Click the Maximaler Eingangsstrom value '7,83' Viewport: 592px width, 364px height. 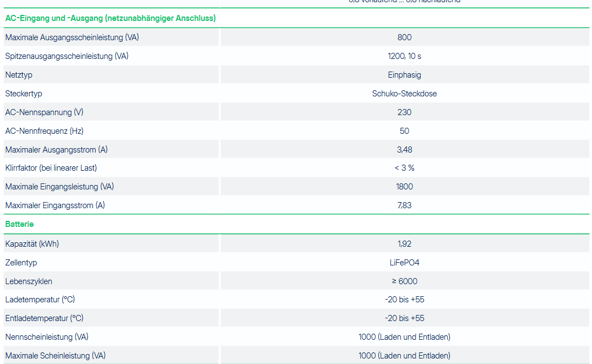pos(404,205)
